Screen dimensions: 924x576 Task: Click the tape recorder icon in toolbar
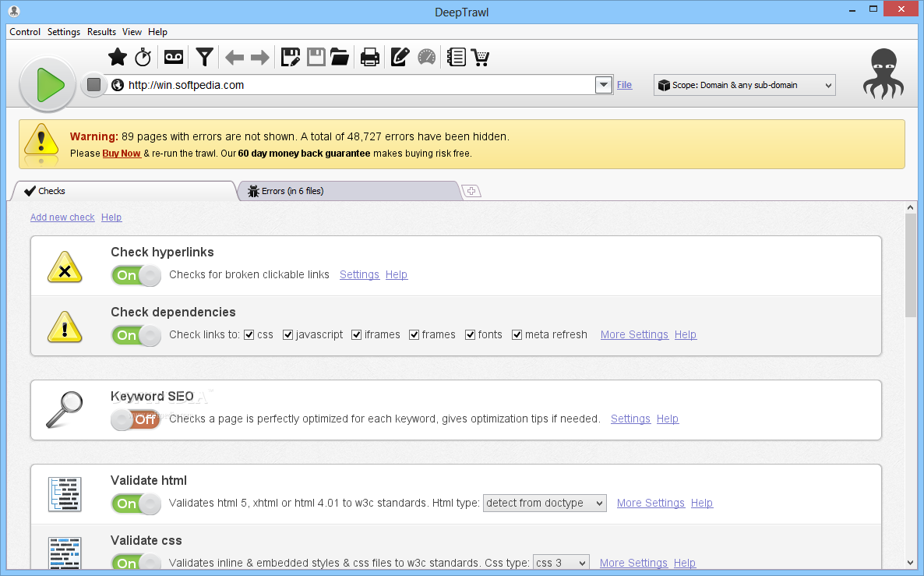pos(173,57)
